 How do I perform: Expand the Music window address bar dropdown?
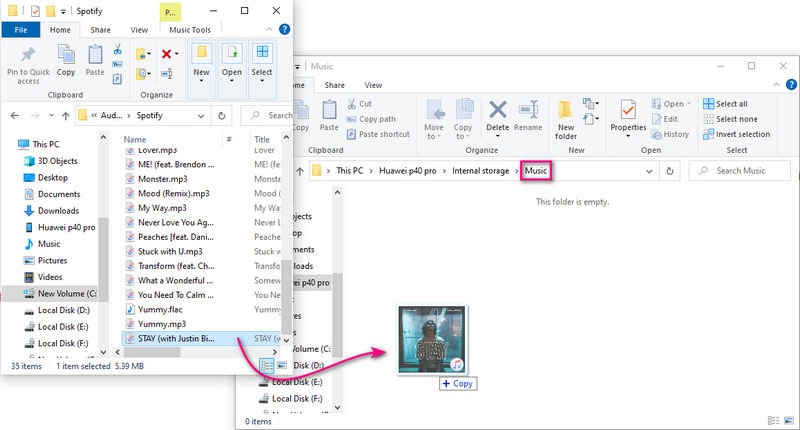point(649,171)
